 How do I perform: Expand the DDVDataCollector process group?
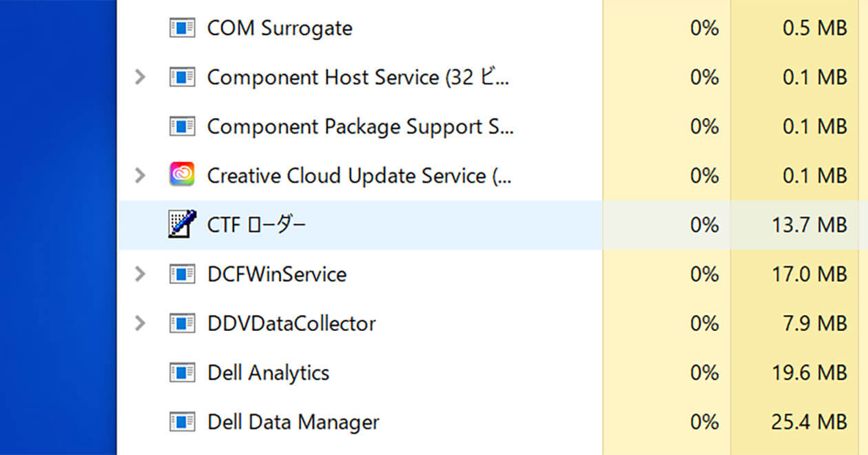pos(140,323)
